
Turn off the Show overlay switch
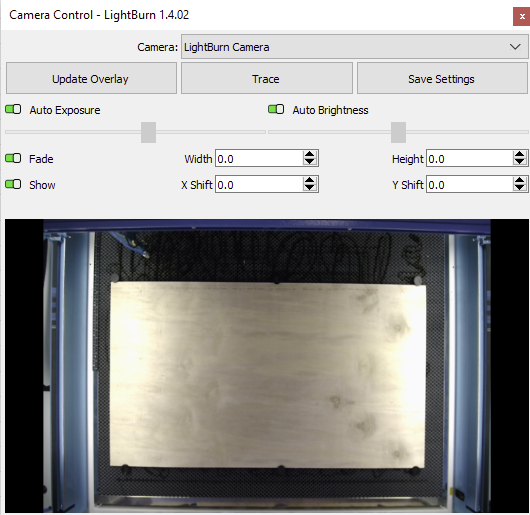point(13,184)
